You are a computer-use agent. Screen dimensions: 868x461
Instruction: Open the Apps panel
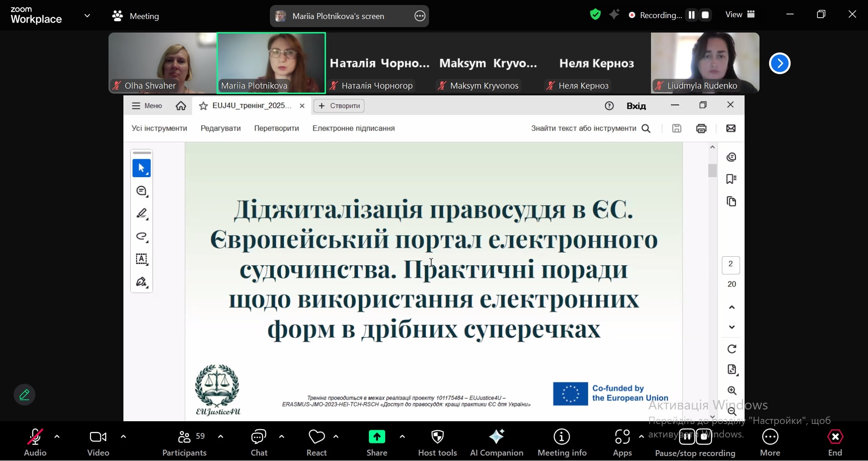(623, 442)
